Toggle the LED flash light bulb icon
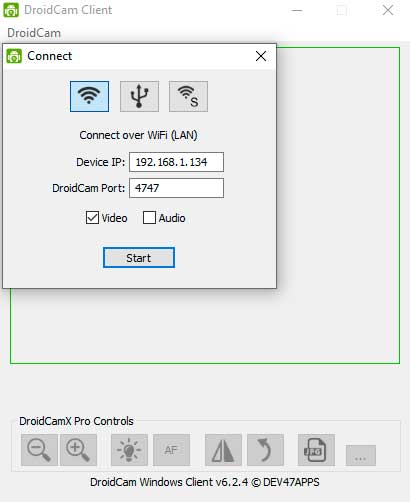Image resolution: width=410 pixels, height=502 pixels. click(129, 450)
